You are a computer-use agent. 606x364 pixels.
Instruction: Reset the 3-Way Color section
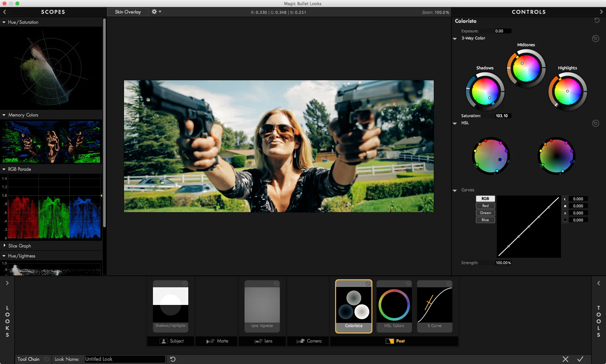click(595, 39)
